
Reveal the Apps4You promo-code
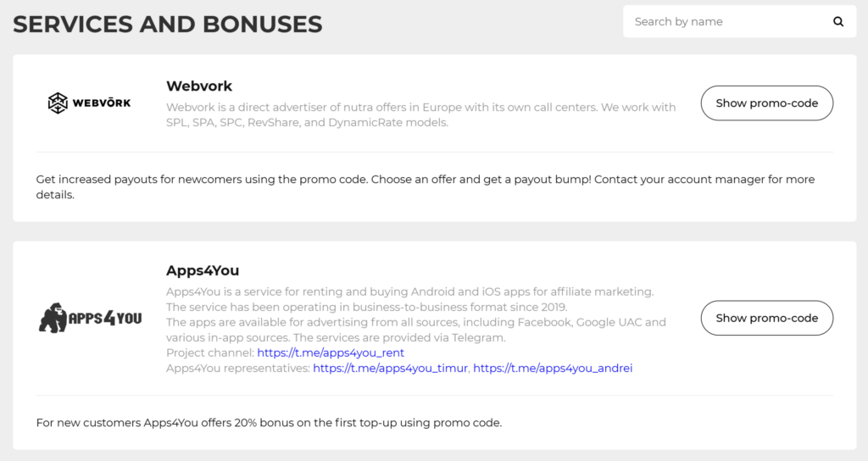coord(766,319)
